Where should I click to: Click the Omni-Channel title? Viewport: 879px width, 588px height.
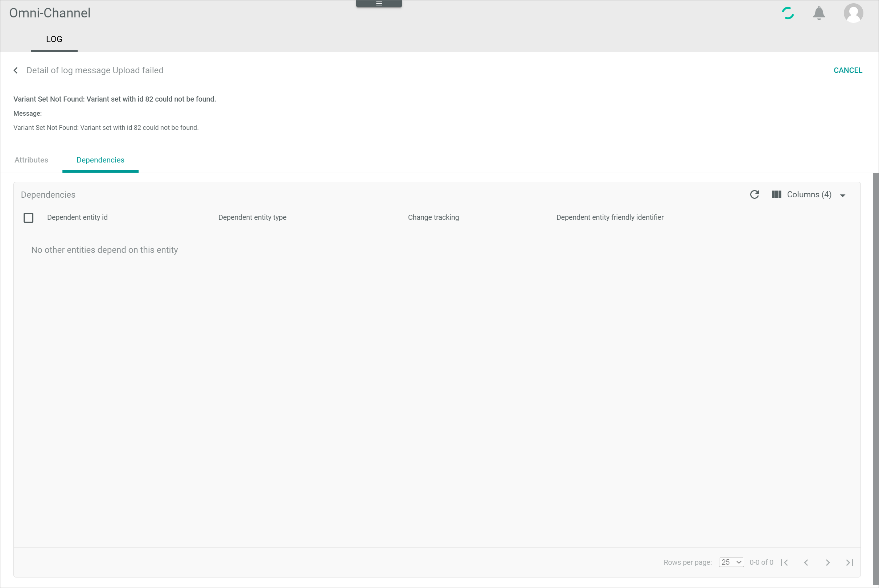pyautogui.click(x=50, y=13)
